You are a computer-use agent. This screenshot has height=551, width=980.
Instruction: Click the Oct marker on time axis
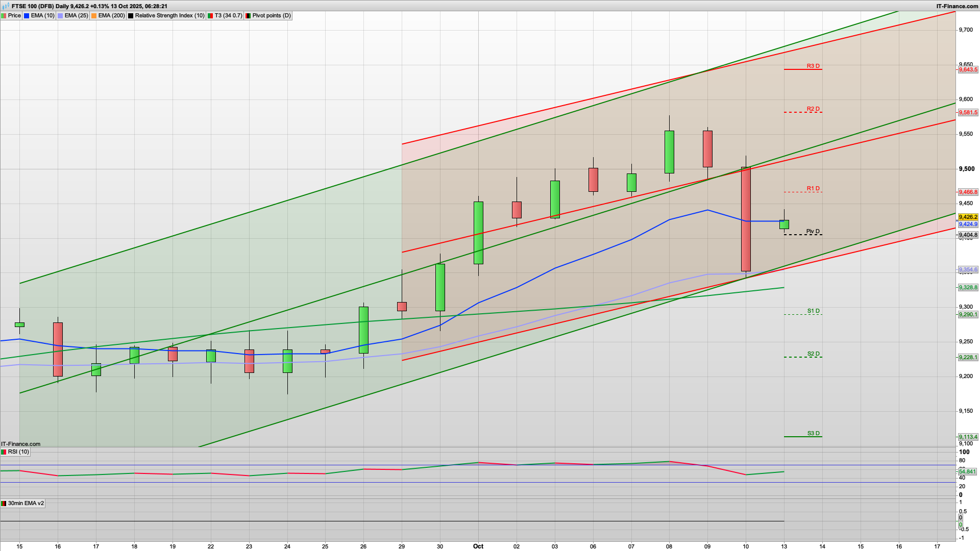(478, 546)
